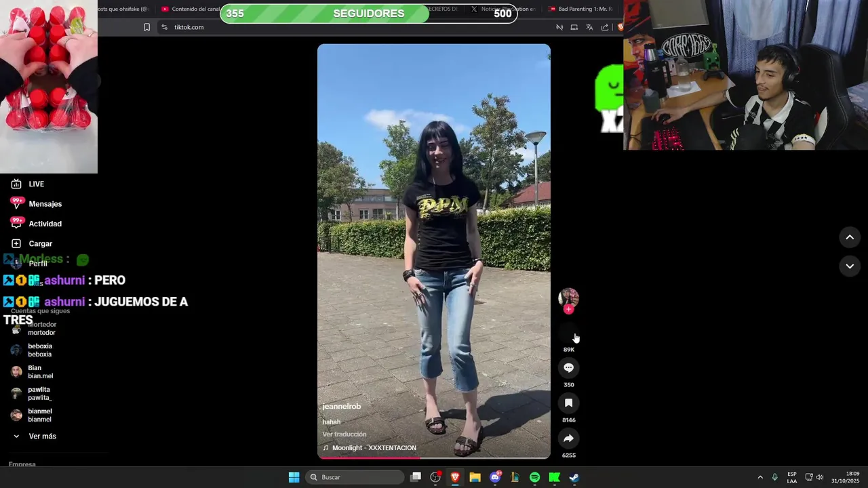Click the translate page icon in address bar
This screenshot has height=488, width=868.
click(589, 27)
